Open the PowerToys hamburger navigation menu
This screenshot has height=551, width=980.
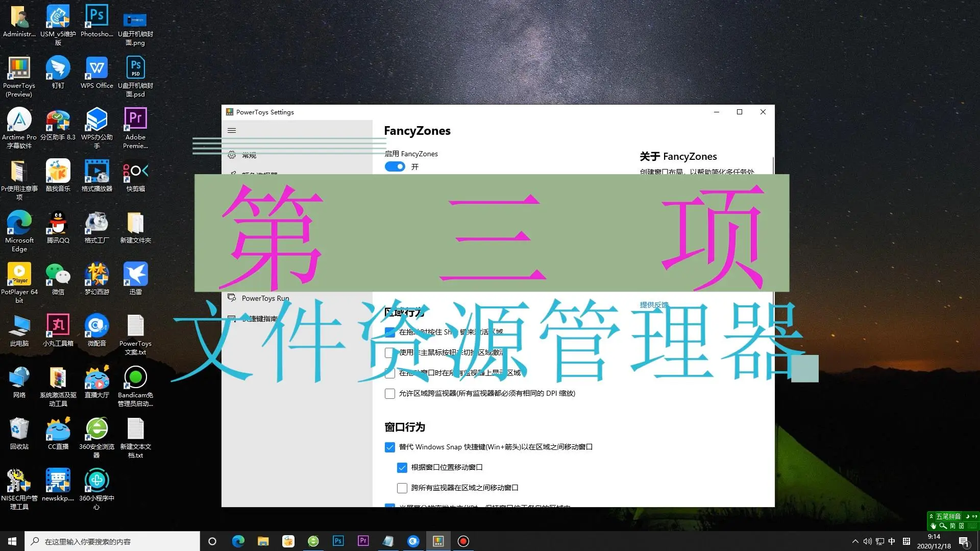(x=232, y=130)
